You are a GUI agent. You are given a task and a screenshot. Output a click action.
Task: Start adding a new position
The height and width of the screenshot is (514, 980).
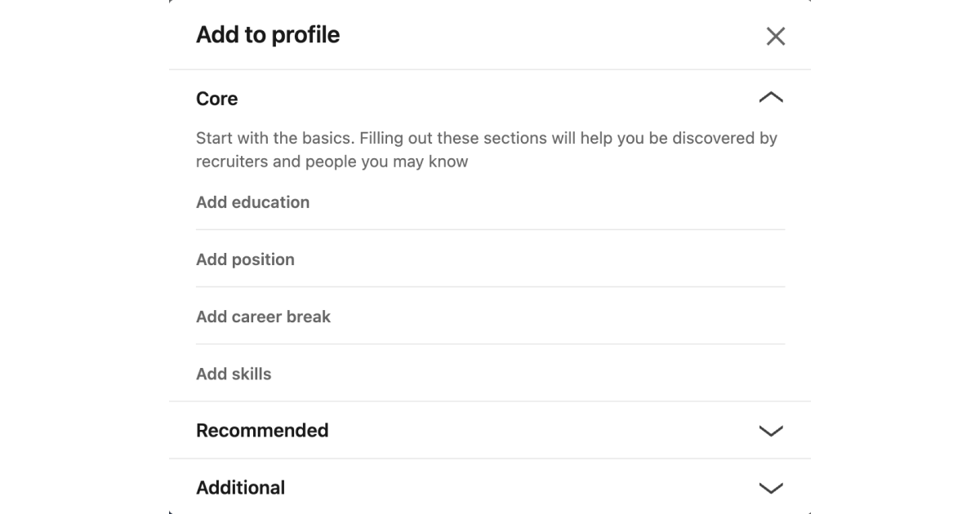(x=245, y=259)
